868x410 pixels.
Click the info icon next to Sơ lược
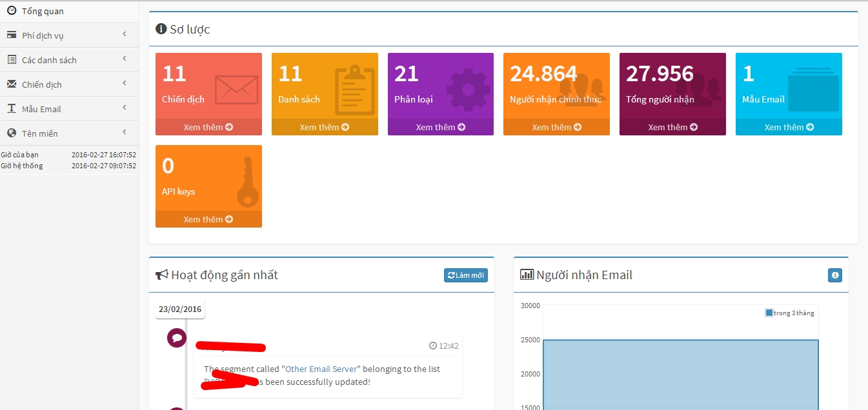click(161, 29)
